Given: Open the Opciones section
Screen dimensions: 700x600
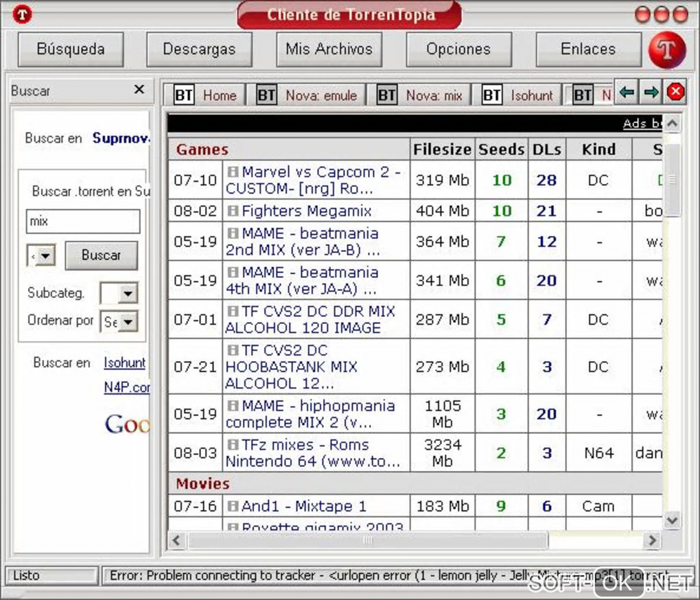Looking at the screenshot, I should 458,49.
